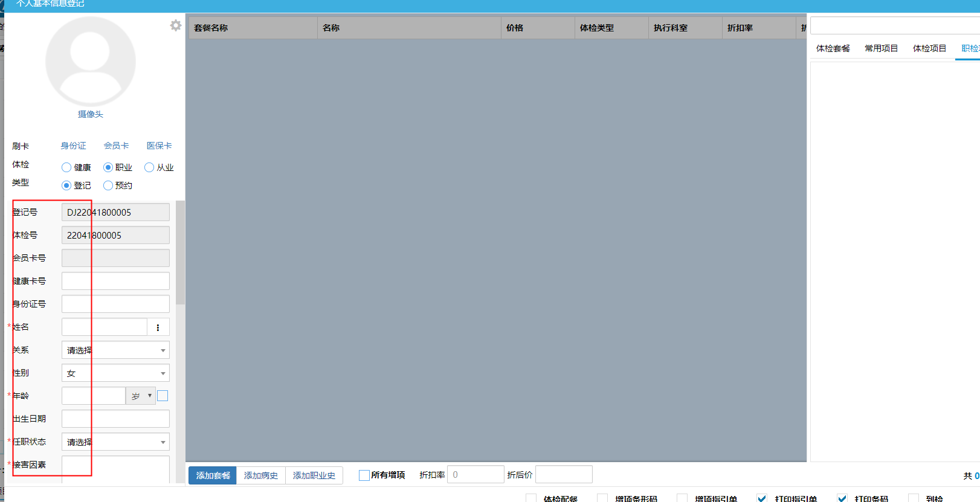Click the 名称 column header
The image size is (980, 502).
409,28
